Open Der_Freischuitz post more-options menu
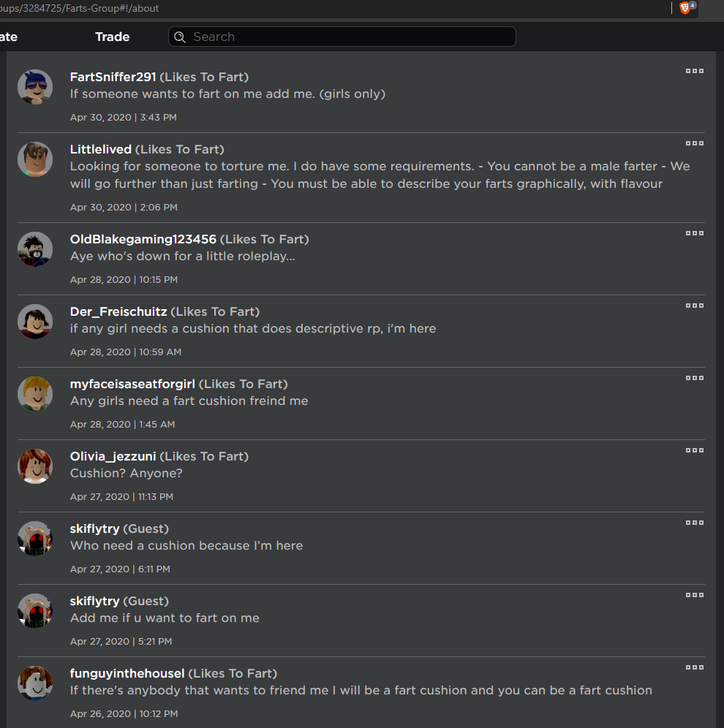This screenshot has height=728, width=724. (695, 306)
